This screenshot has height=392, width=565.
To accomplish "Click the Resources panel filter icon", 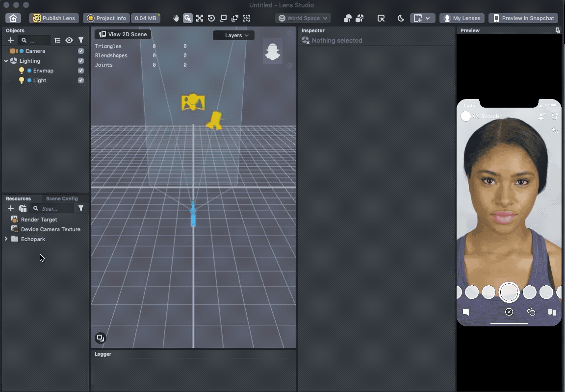I will pyautogui.click(x=81, y=208).
